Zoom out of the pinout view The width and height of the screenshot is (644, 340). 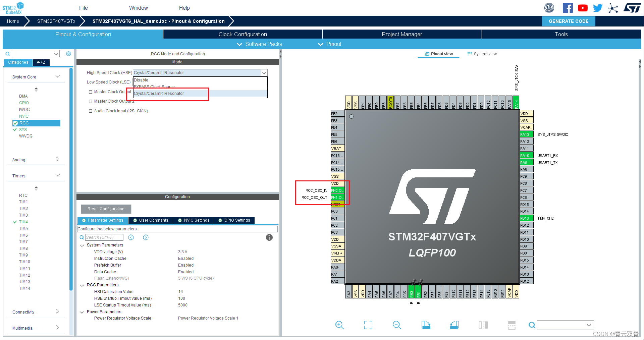tap(397, 325)
